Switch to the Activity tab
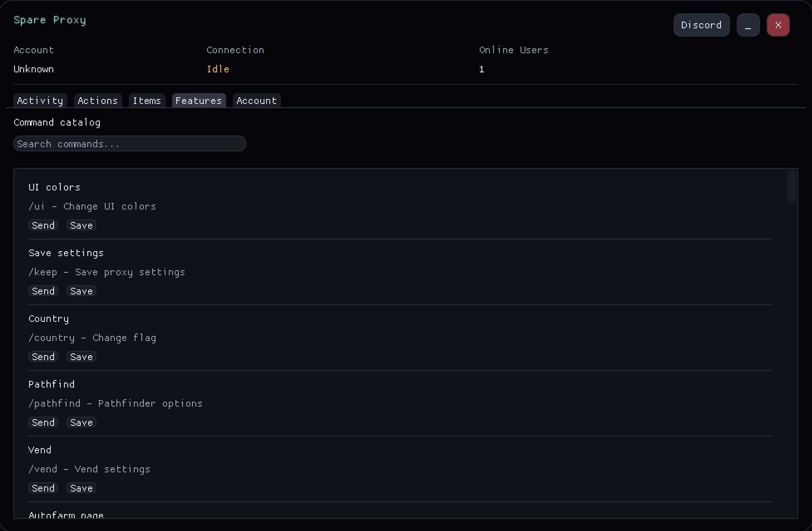The height and width of the screenshot is (531, 812). coord(40,101)
